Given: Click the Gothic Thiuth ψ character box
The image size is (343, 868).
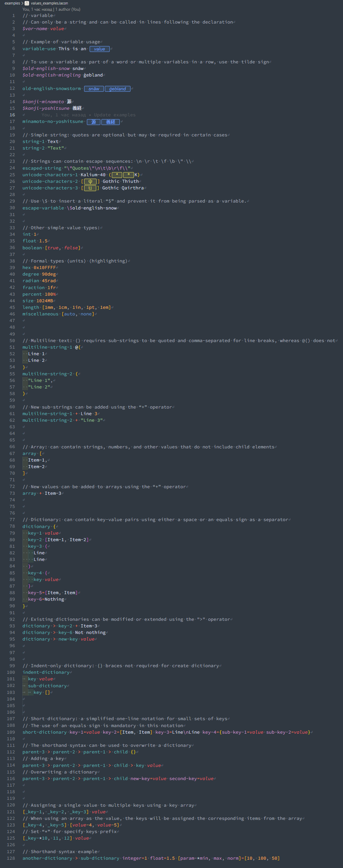Looking at the screenshot, I should 90,181.
